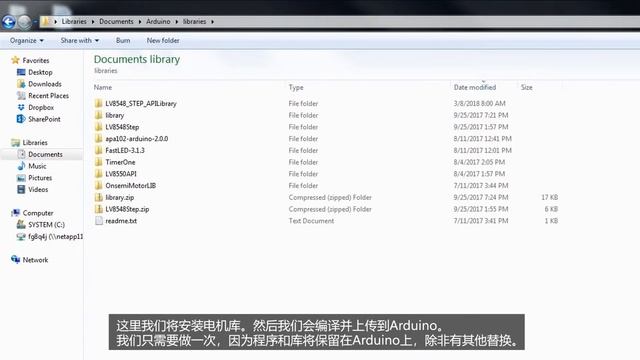The height and width of the screenshot is (360, 640).
Task: Go to Libraries in the address breadcrumb
Action: click(74, 22)
